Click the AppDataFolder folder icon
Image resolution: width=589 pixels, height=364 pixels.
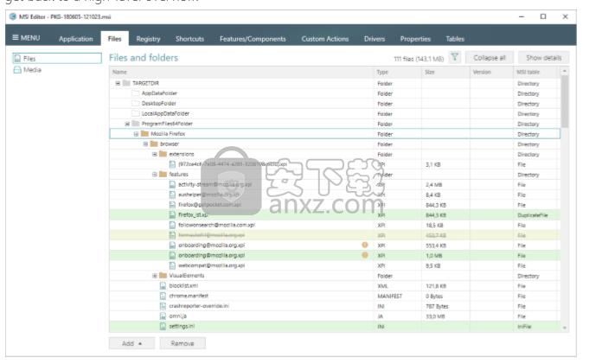click(x=136, y=93)
